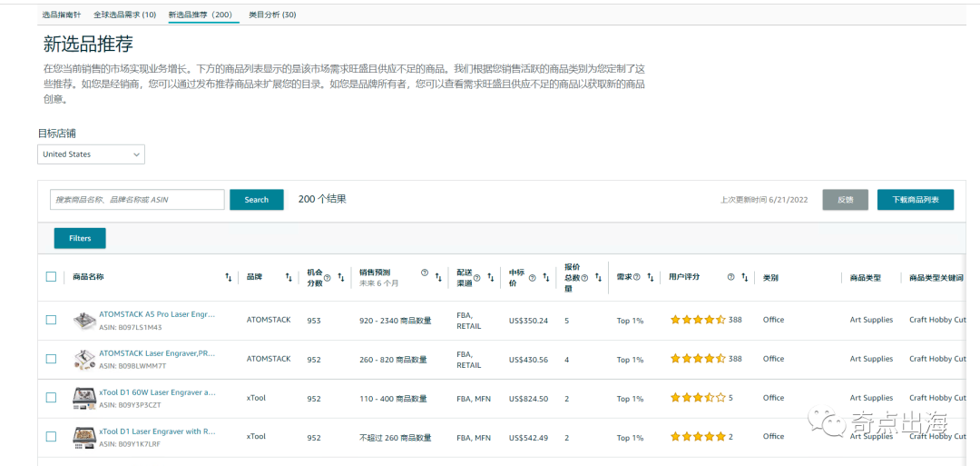Click forecast 260 - 820 商品数量
This screenshot has width=980, height=466.
pos(393,360)
